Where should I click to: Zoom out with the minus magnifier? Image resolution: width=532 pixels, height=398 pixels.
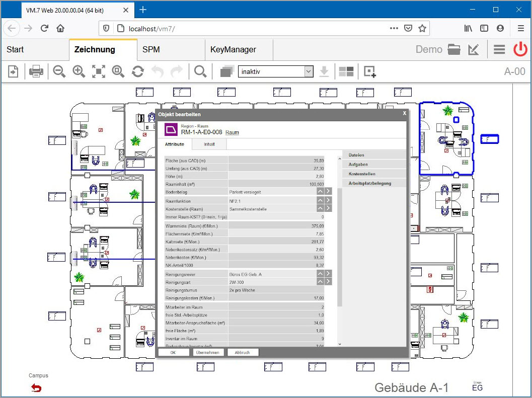tap(59, 71)
